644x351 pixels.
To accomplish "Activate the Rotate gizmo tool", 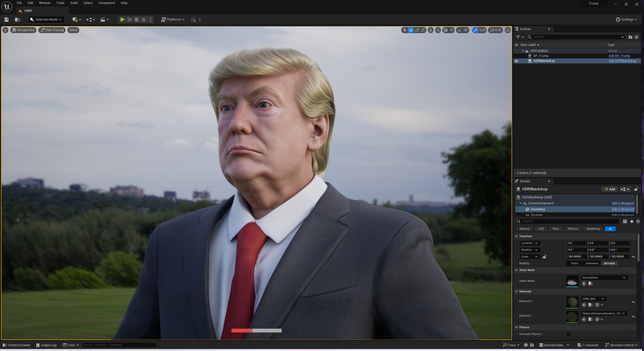I will pos(417,30).
